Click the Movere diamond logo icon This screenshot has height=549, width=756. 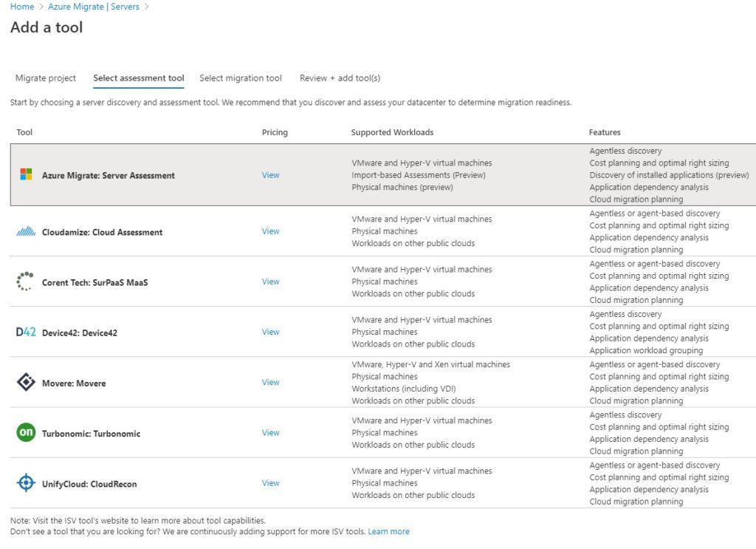pos(26,382)
